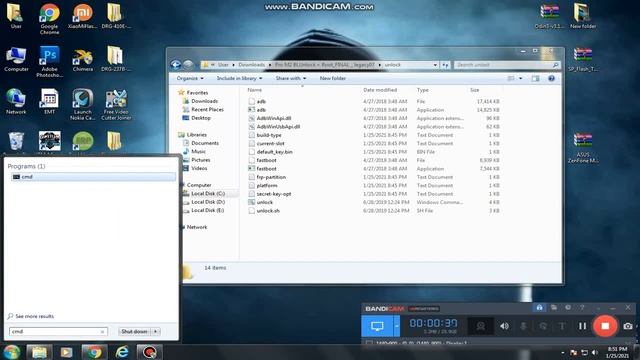Select Local Disk (C:) in navigation pane
This screenshot has height=360, width=640.
tap(208, 193)
